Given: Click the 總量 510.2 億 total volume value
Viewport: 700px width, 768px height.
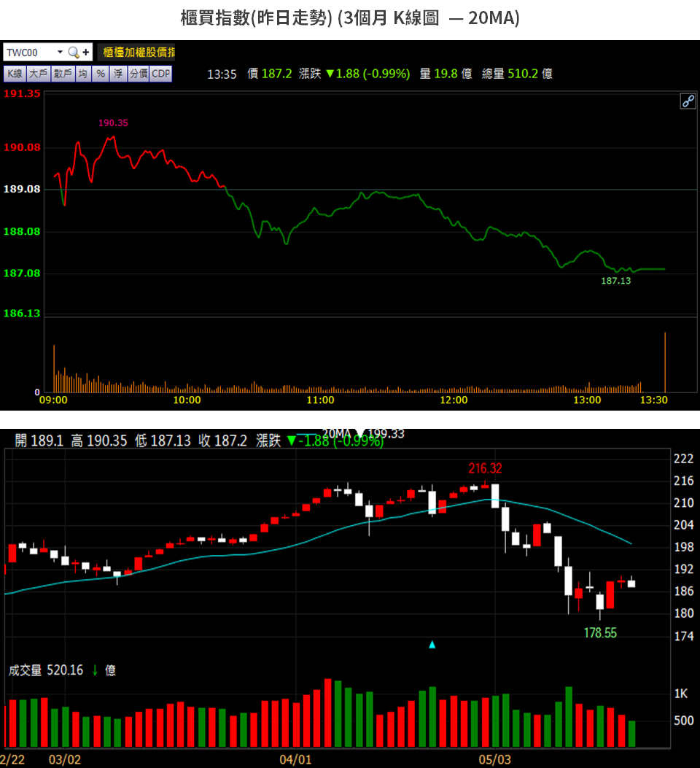Looking at the screenshot, I should click(518, 74).
